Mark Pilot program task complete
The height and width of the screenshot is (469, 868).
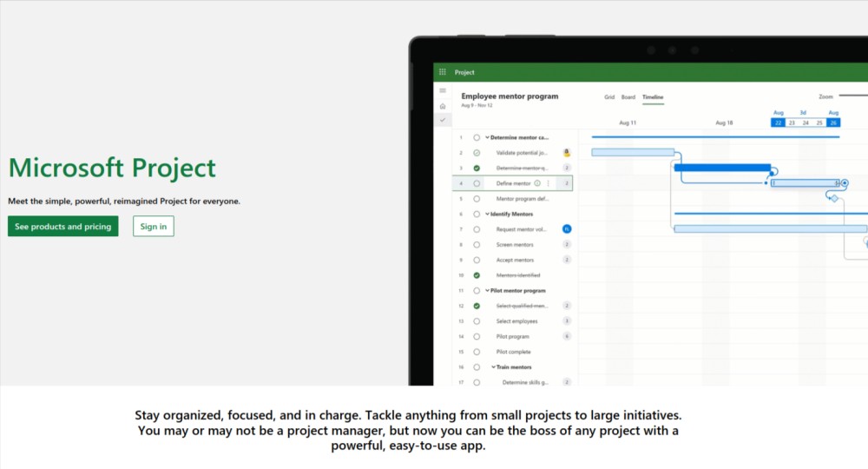click(477, 337)
